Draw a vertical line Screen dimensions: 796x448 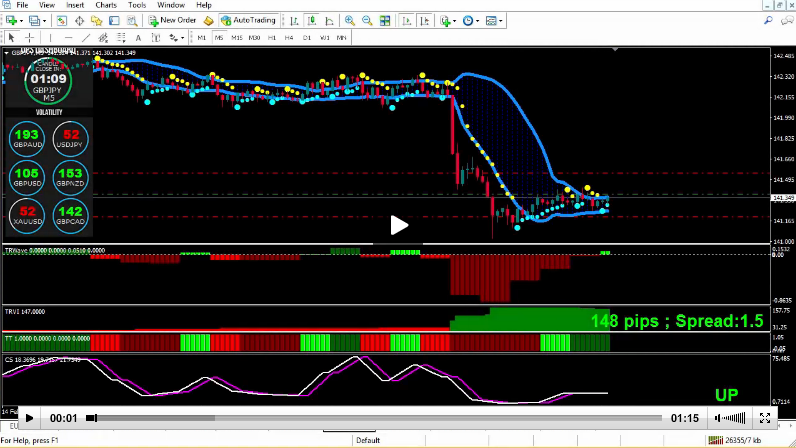50,38
